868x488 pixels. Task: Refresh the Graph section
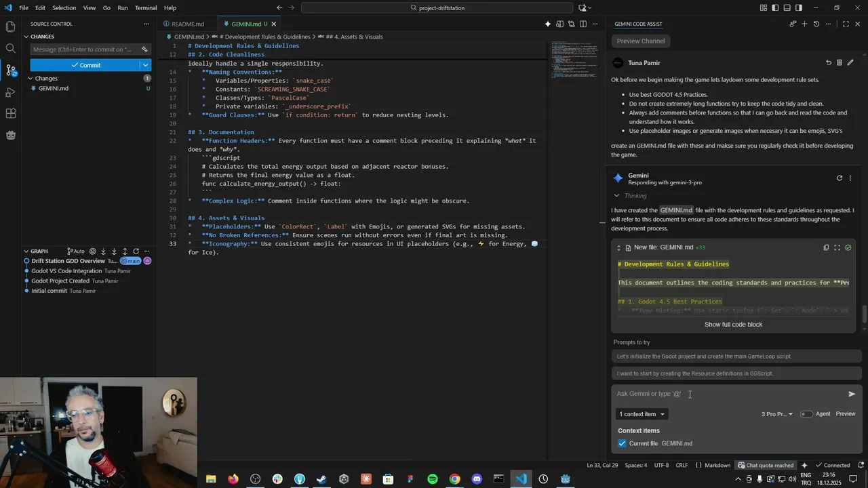(136, 251)
